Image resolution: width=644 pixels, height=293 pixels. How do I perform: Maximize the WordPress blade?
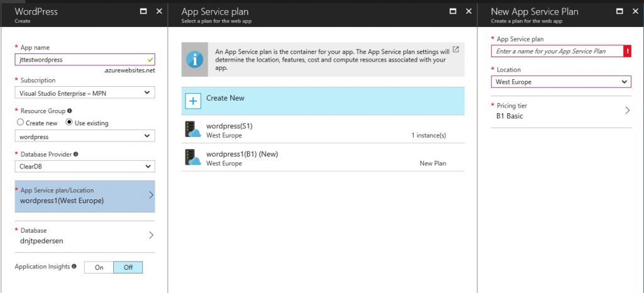(143, 11)
